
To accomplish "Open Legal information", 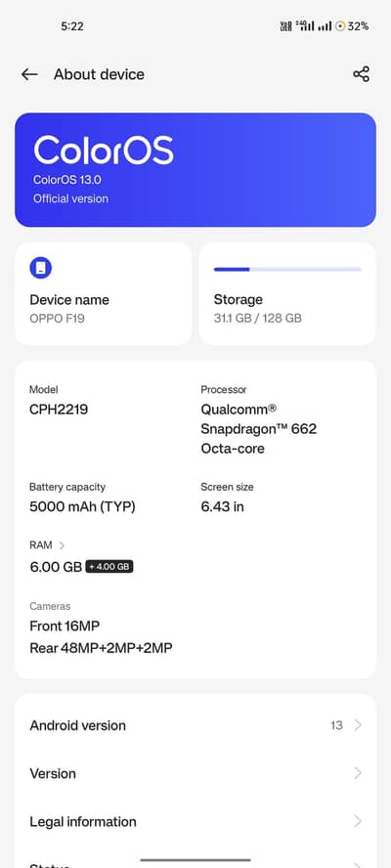I will click(x=195, y=821).
